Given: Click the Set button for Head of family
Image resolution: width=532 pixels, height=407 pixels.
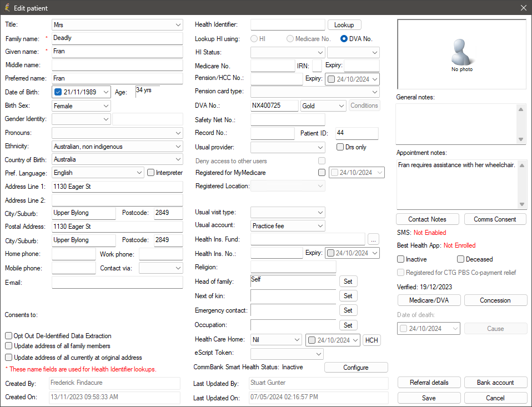Looking at the screenshot, I should [x=348, y=281].
